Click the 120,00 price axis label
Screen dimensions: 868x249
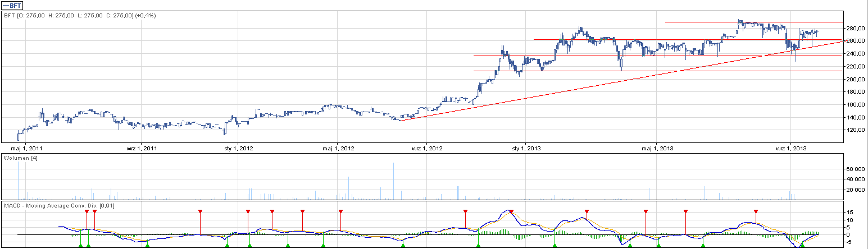click(x=856, y=130)
